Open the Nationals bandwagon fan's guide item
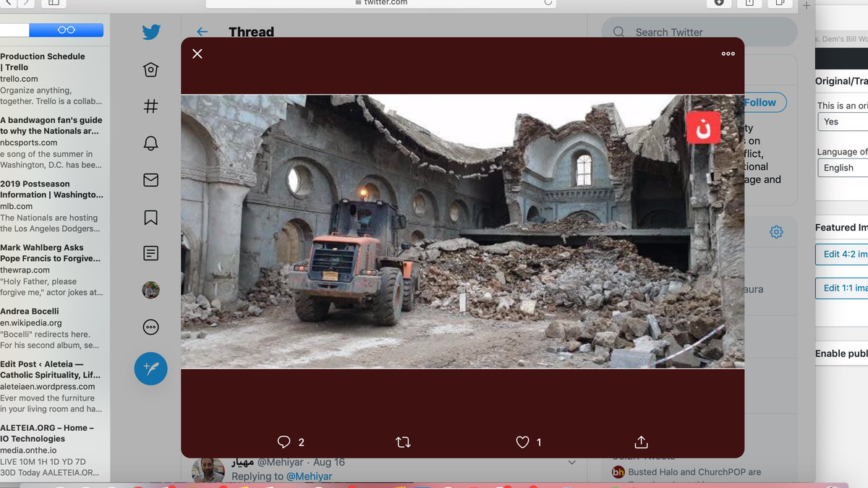The height and width of the screenshot is (488, 868). (52, 142)
